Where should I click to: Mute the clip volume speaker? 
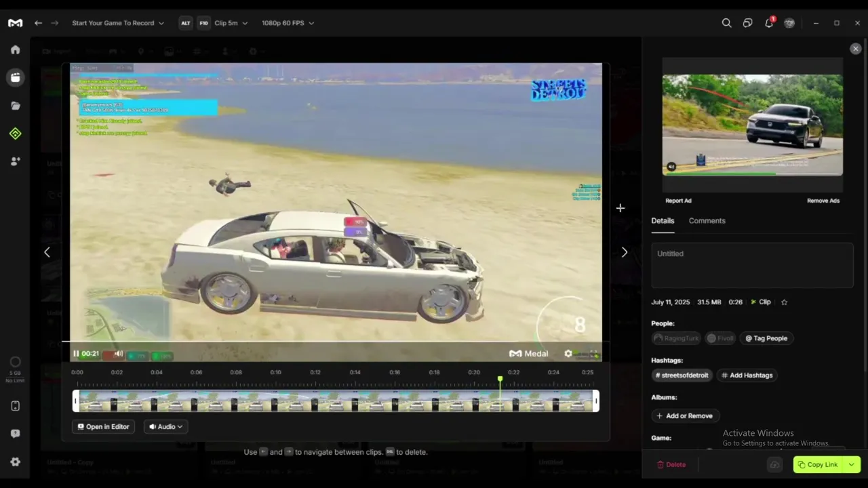[119, 354]
